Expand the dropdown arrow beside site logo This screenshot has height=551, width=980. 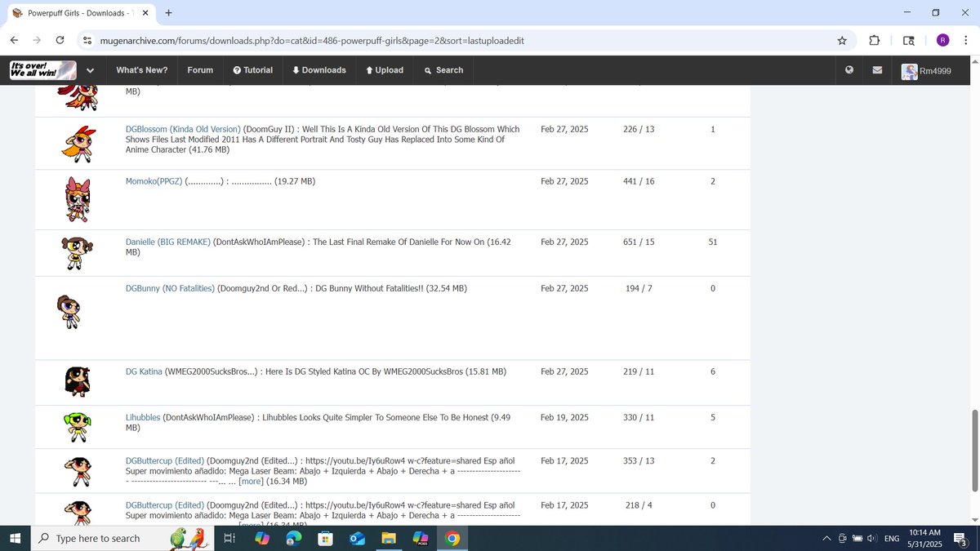[x=89, y=70]
